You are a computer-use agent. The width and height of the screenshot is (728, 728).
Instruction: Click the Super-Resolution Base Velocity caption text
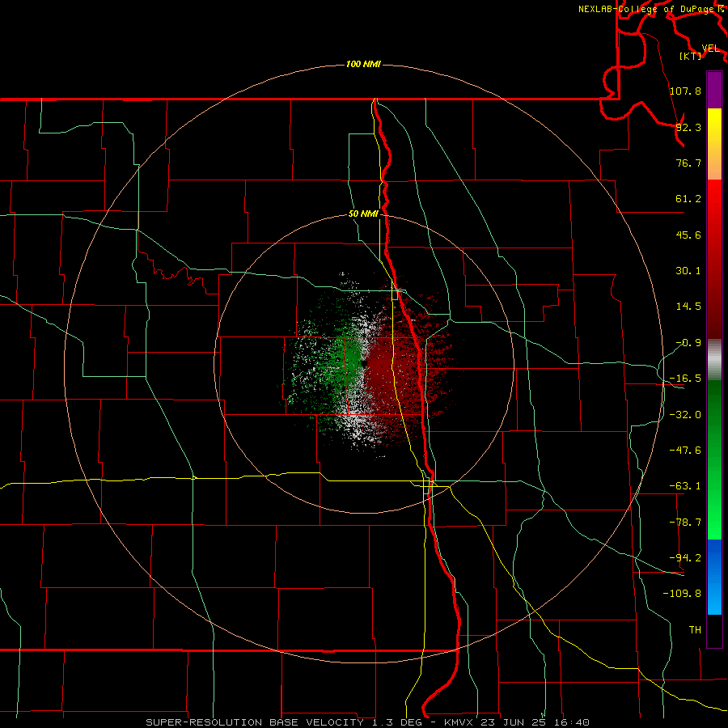tap(368, 722)
